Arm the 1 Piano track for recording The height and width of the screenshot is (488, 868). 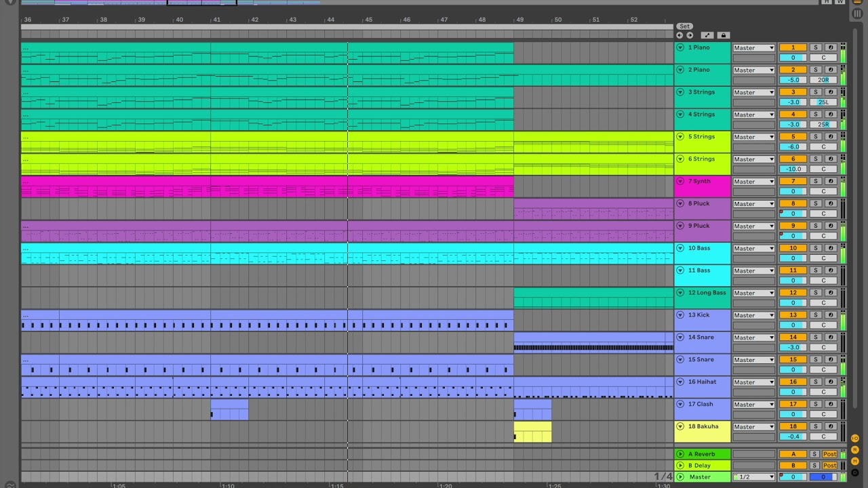(830, 47)
